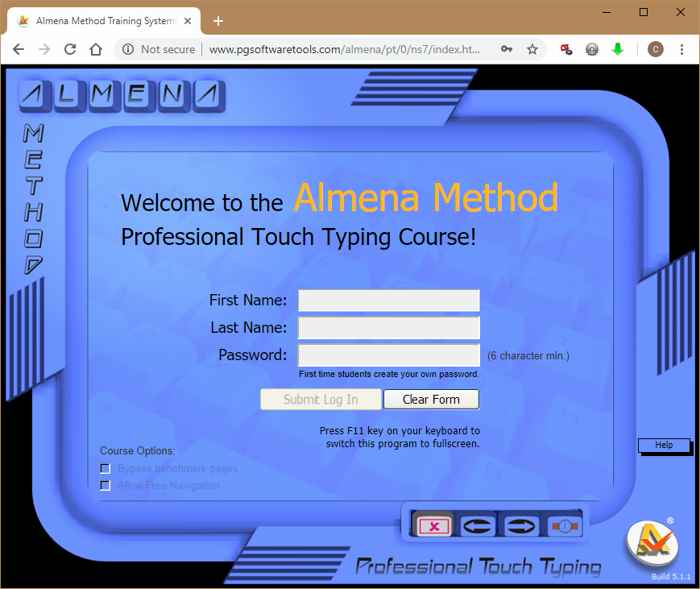The height and width of the screenshot is (589, 700).
Task: Close the Almena Method tab
Action: 188,21
